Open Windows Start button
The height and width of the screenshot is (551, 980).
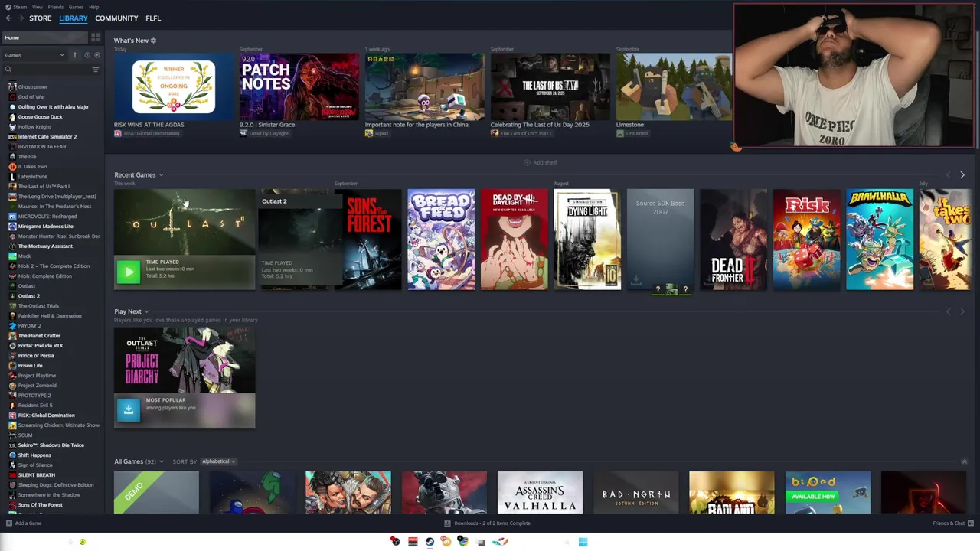tap(583, 542)
